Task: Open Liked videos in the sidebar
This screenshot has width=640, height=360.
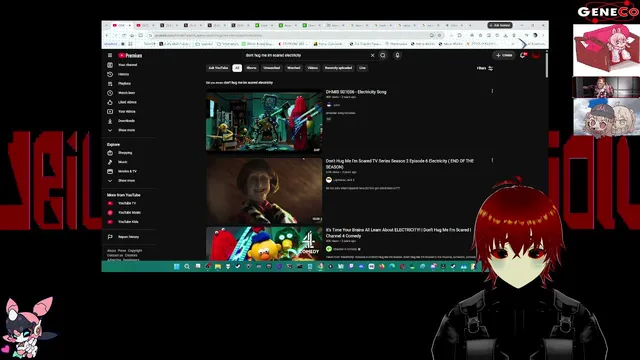Action: 127,102
